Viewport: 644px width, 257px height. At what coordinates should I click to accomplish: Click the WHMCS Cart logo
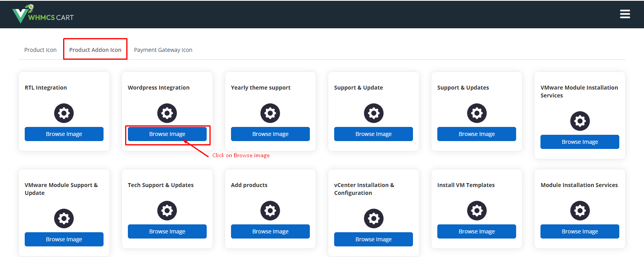click(x=43, y=15)
